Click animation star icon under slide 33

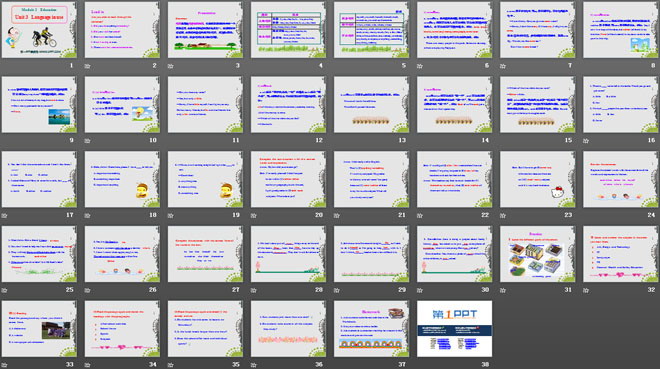pyautogui.click(x=4, y=365)
